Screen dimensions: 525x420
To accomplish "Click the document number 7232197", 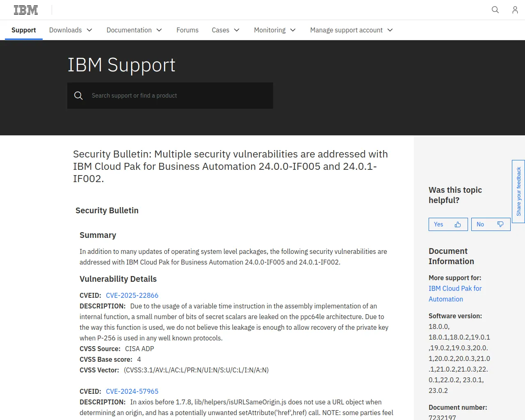I will [442, 417].
